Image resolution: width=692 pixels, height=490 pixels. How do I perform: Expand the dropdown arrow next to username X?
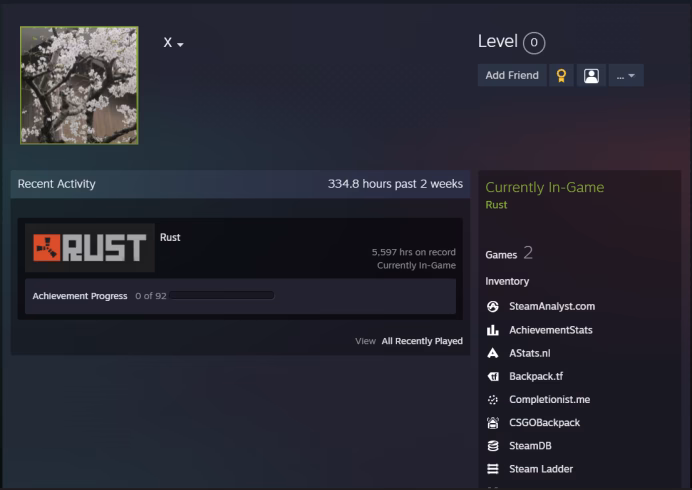click(x=180, y=44)
